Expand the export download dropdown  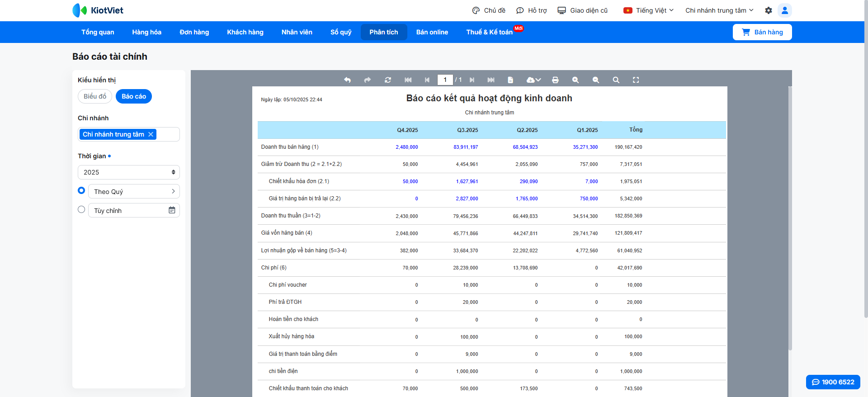(533, 80)
